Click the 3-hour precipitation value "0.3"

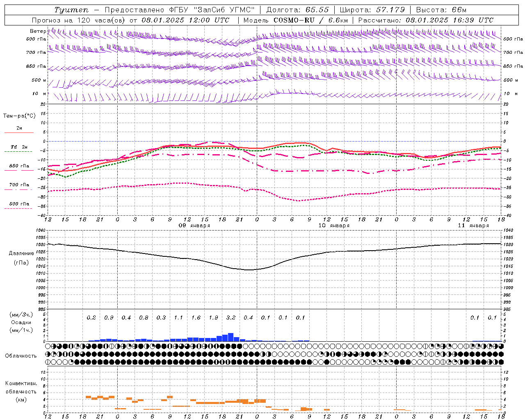(x=161, y=318)
